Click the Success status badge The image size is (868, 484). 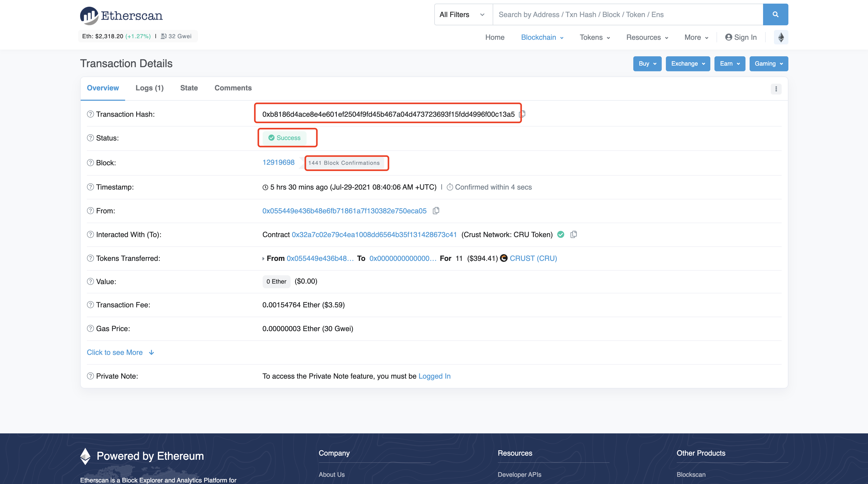285,138
